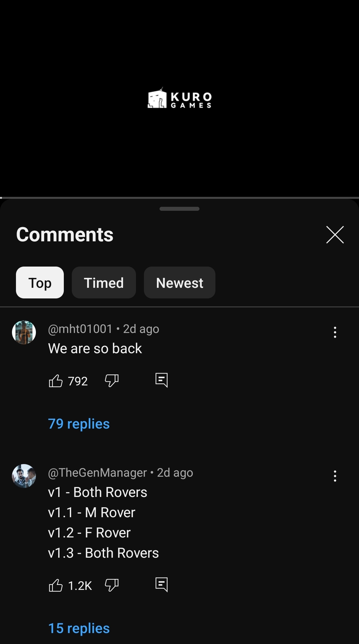359x644 pixels.
Task: Open more options for @mht01001's comment
Action: [335, 332]
